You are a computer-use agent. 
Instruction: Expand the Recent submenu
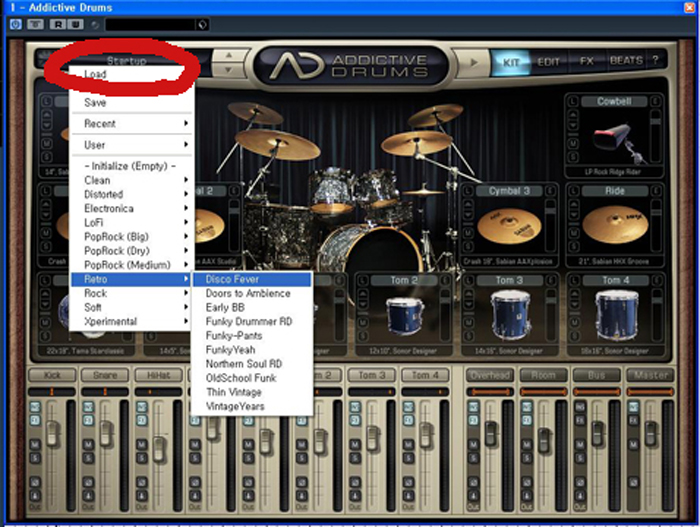(x=132, y=124)
